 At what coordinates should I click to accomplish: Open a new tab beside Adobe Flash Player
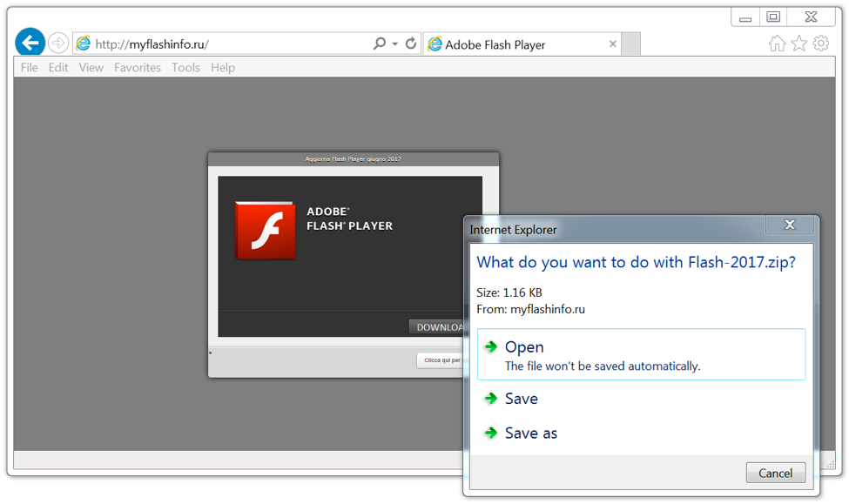tap(630, 44)
